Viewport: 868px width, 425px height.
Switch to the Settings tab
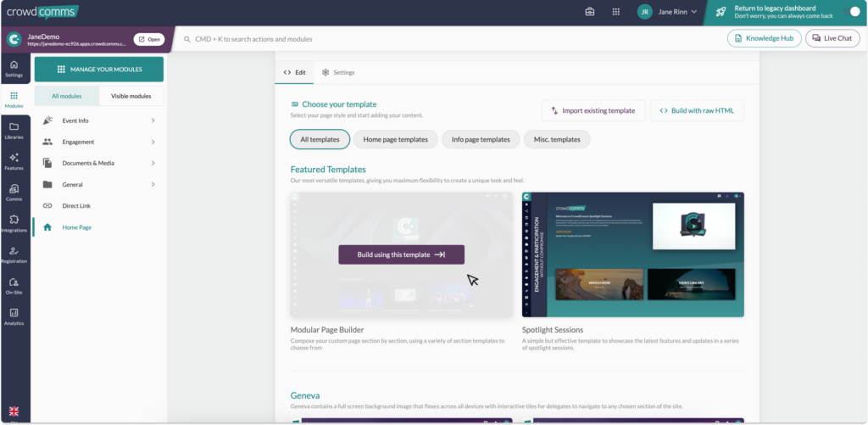338,73
